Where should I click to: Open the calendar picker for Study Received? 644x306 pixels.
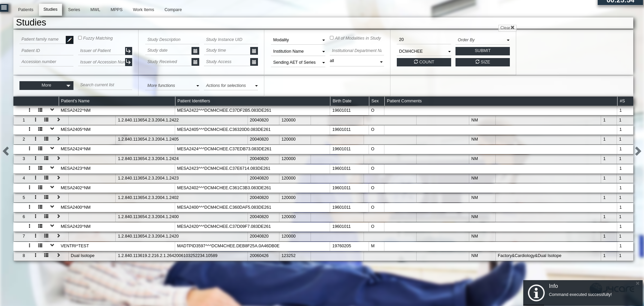(195, 62)
